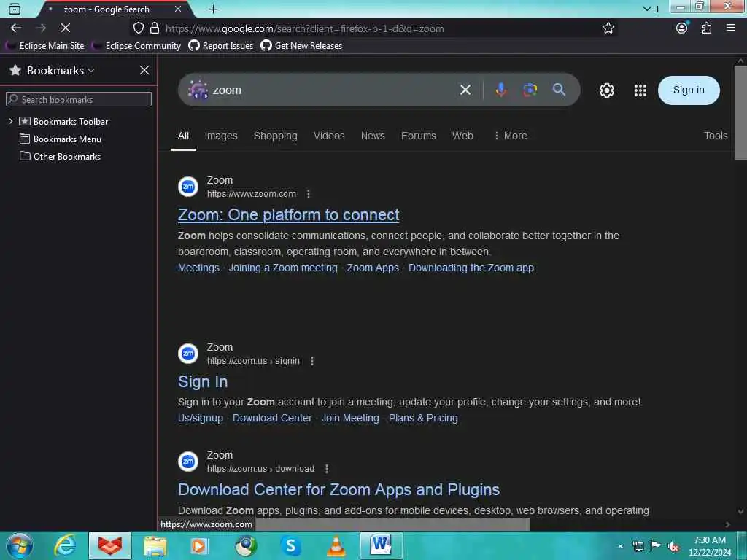
Task: Open the Google apps grid
Action: 640,90
